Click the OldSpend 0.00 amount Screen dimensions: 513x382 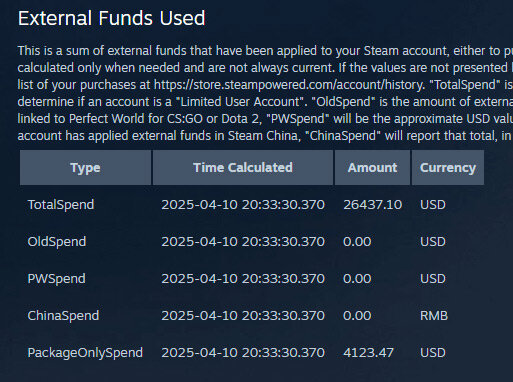(x=357, y=242)
